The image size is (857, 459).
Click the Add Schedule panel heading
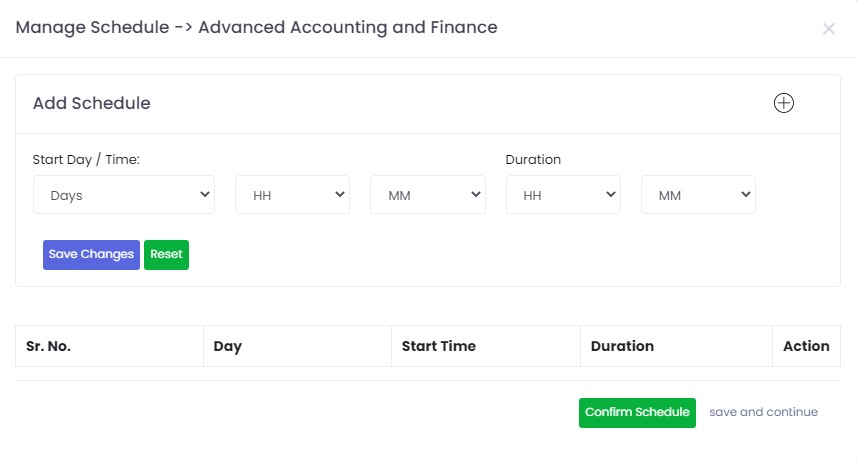click(x=92, y=103)
